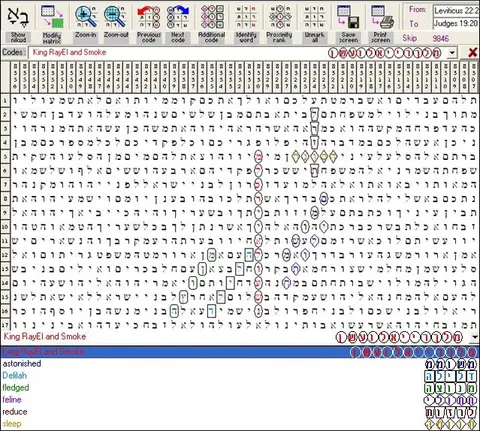
Task: Click the Unmark all icon
Action: [x=314, y=17]
